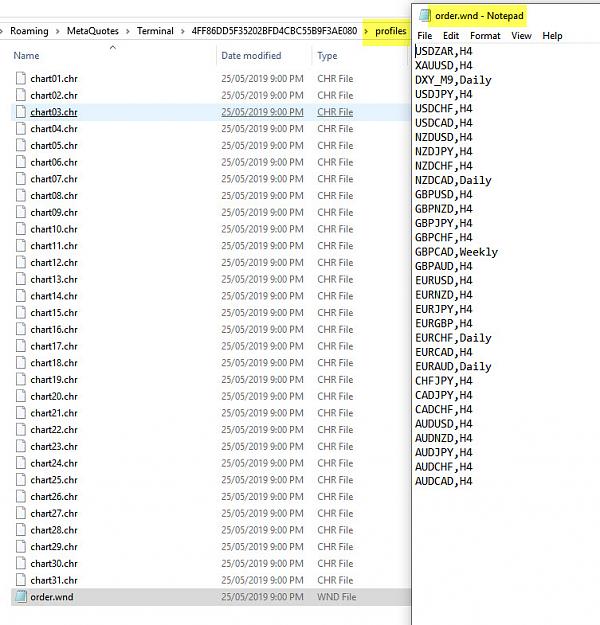Place cursor on USDZAR,H4 line in Notepad
Viewport: 600px width, 625px height.
[443, 51]
